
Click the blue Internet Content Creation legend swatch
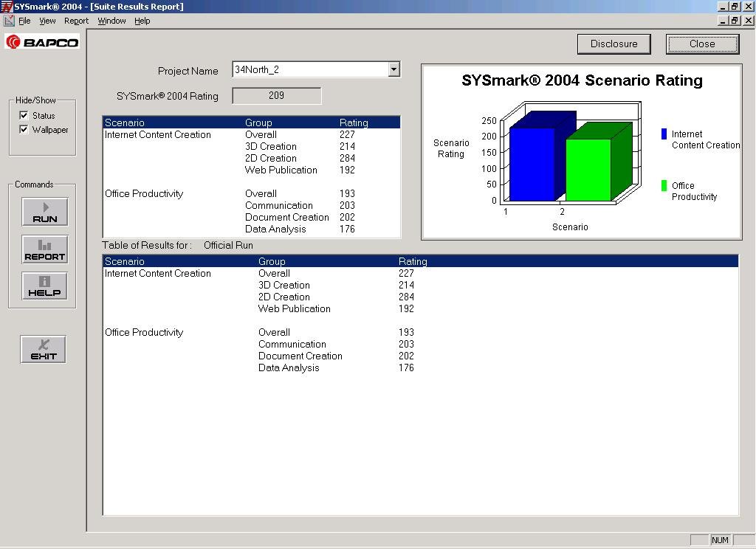(x=664, y=134)
